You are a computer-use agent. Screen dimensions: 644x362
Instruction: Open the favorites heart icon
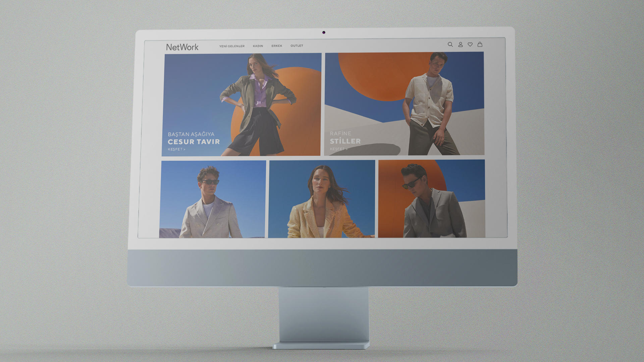tap(470, 44)
